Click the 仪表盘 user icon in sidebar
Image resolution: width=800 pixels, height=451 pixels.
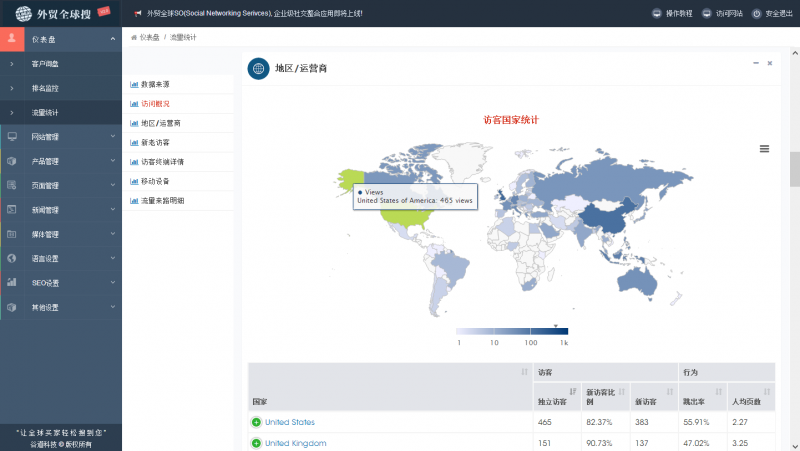[x=11, y=39]
